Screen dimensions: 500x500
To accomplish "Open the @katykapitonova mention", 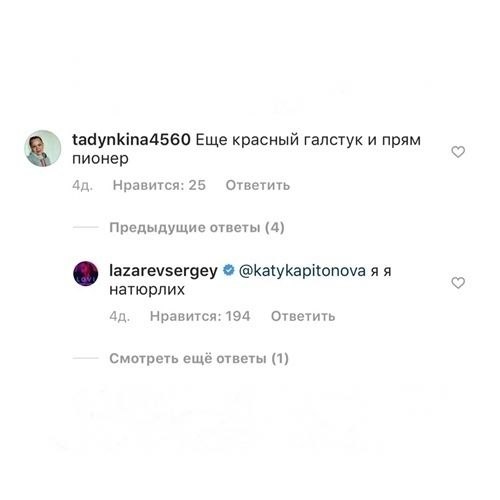I will point(302,271).
